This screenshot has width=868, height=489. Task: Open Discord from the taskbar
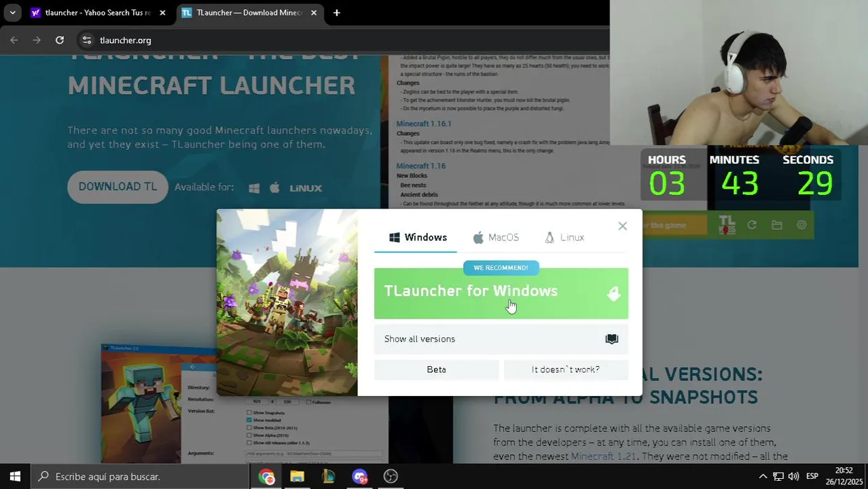click(359, 477)
